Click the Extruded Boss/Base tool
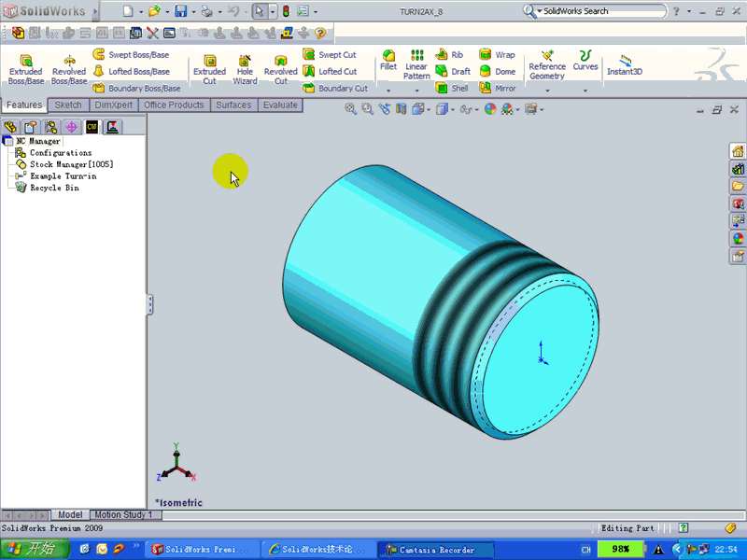This screenshot has width=747, height=560. (26, 69)
